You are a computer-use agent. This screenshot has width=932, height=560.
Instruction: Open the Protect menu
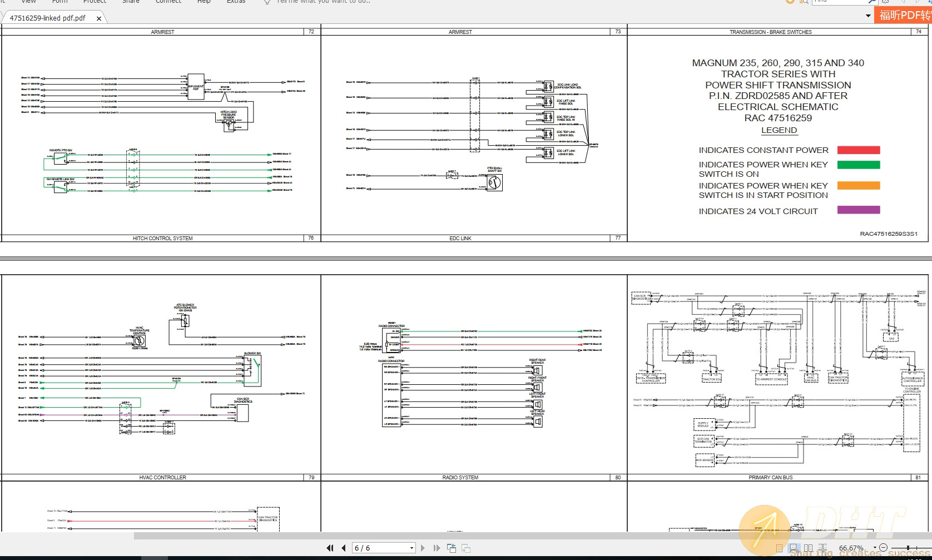(95, 2)
